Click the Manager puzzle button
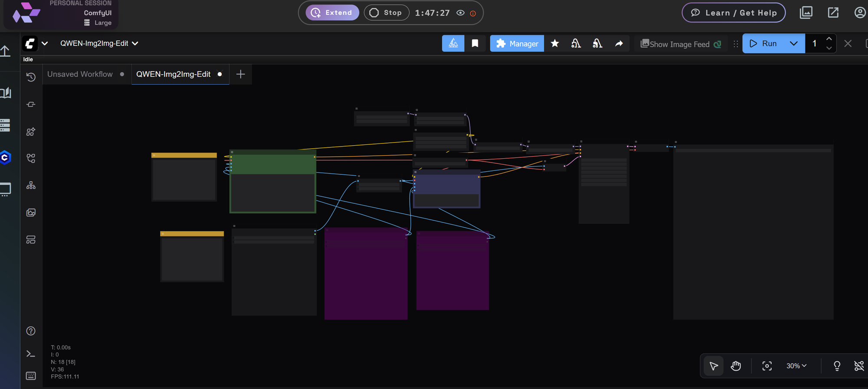The width and height of the screenshot is (868, 389). pyautogui.click(x=517, y=44)
